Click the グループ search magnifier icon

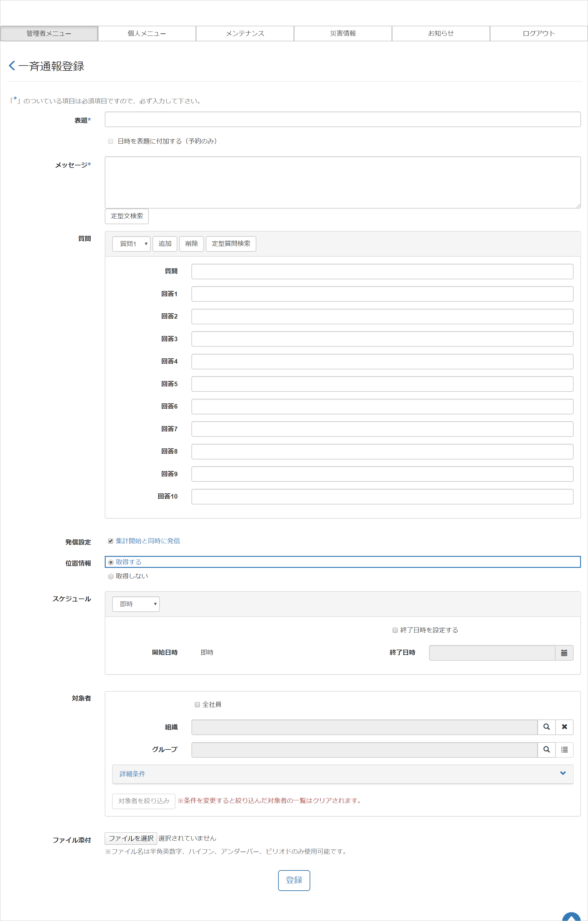(546, 750)
